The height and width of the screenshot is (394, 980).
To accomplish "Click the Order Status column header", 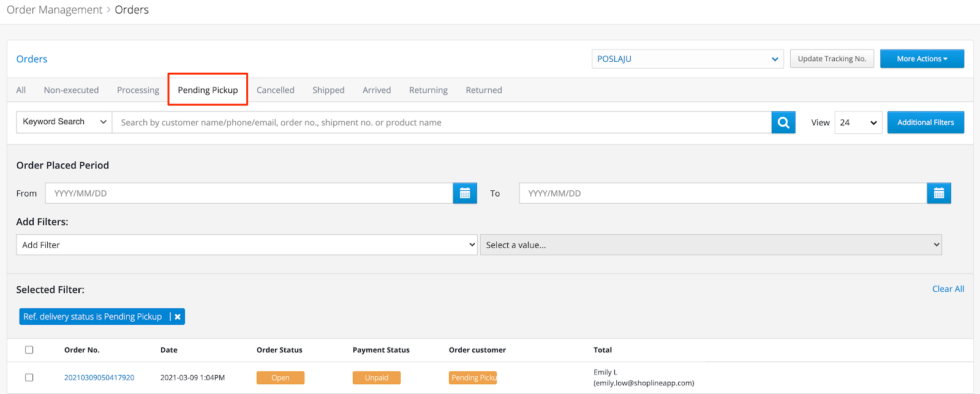I will pos(279,350).
